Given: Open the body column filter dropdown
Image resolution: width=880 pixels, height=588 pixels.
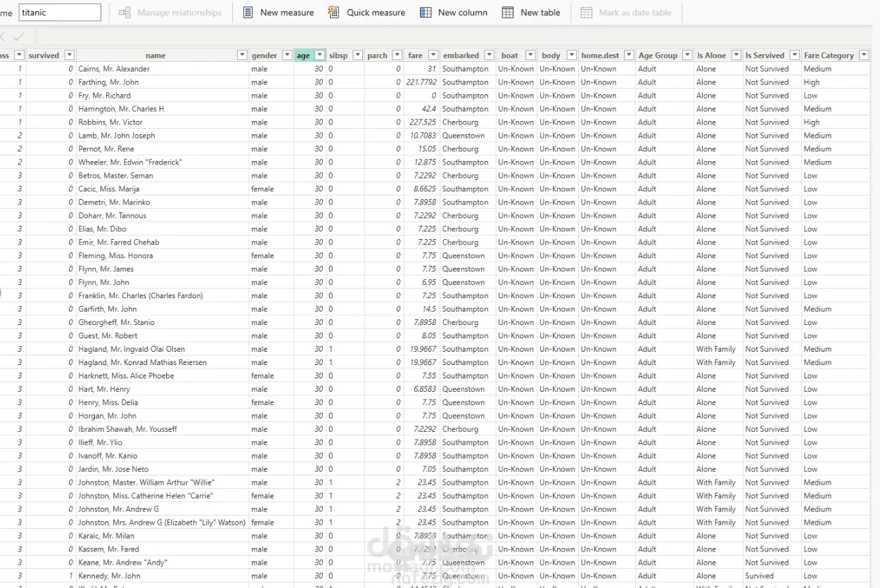Looking at the screenshot, I should pyautogui.click(x=572, y=55).
